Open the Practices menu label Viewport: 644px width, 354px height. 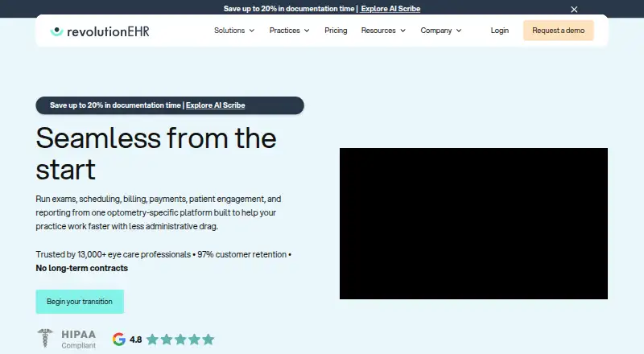pyautogui.click(x=284, y=31)
